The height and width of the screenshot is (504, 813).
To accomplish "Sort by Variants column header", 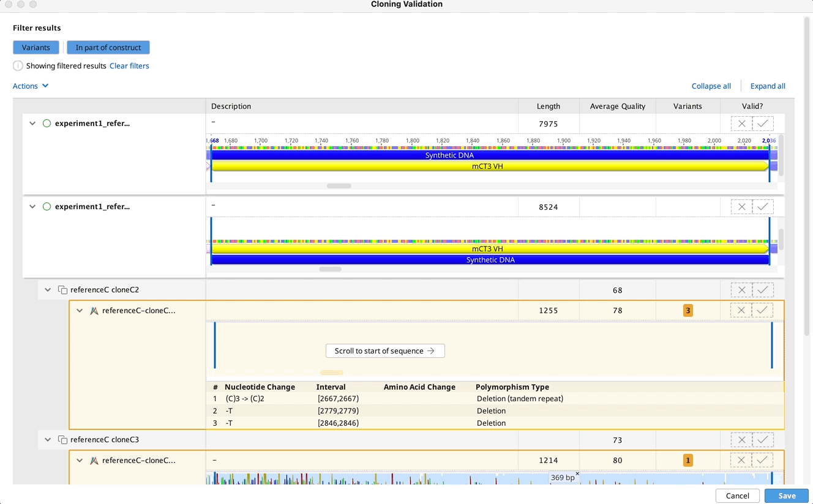I will pos(687,106).
